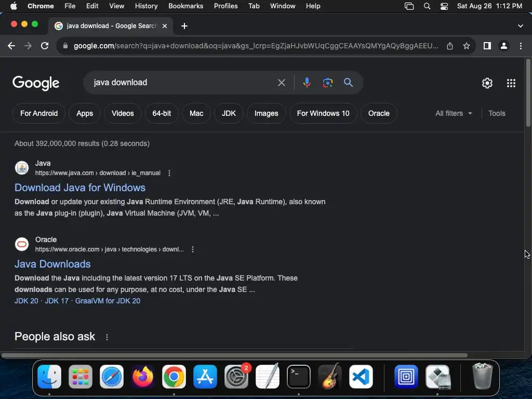This screenshot has width=532, height=399.
Task: Apply the 64-bit filter chip
Action: [x=162, y=113]
